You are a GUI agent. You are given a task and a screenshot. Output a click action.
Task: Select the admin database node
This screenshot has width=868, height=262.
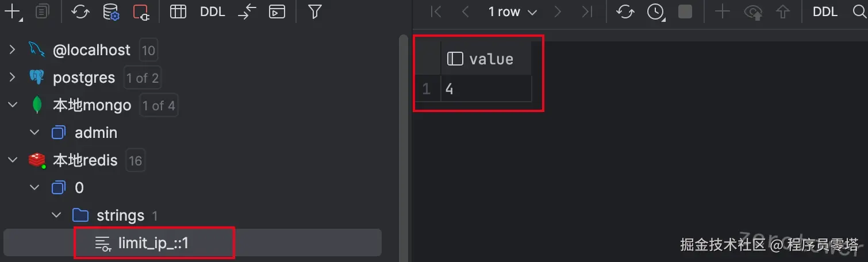pyautogui.click(x=95, y=133)
